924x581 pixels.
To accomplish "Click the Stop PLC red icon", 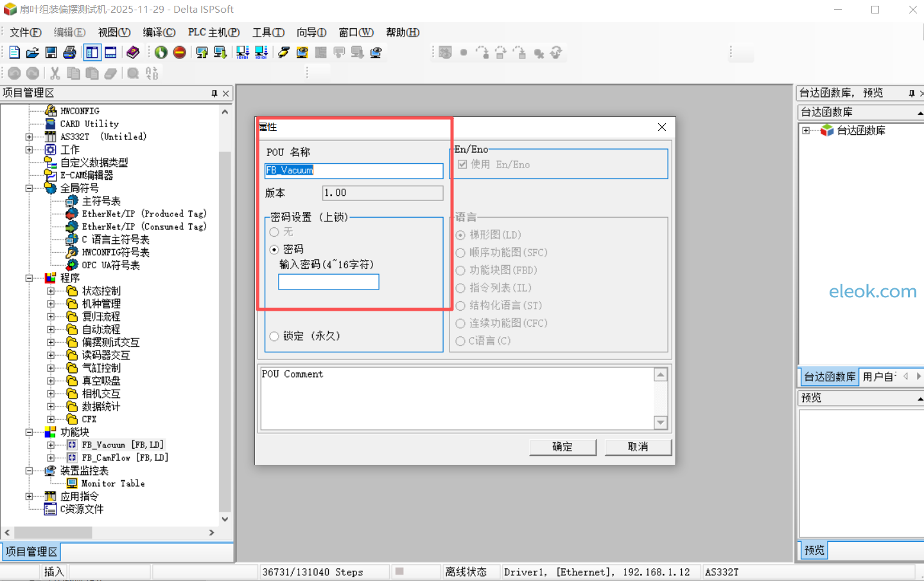I will click(x=180, y=52).
